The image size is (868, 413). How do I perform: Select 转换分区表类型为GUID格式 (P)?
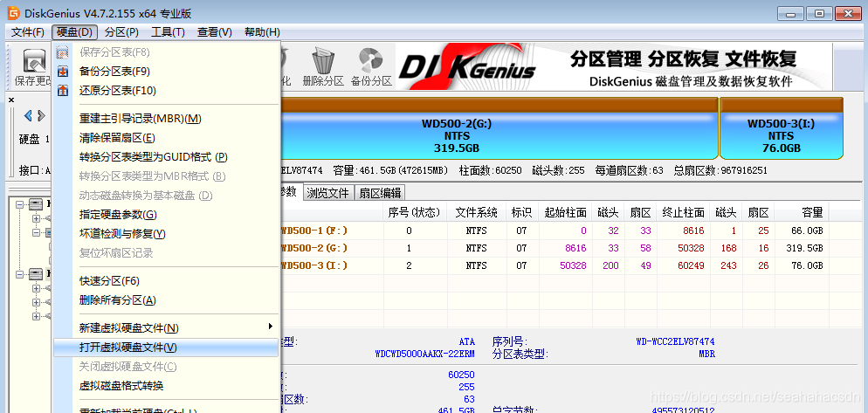pos(166,156)
